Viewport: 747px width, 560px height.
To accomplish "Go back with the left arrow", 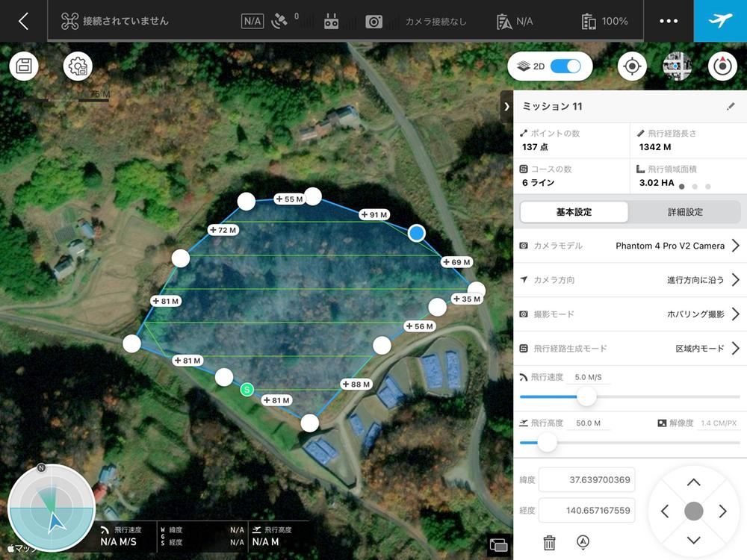I will (23, 21).
